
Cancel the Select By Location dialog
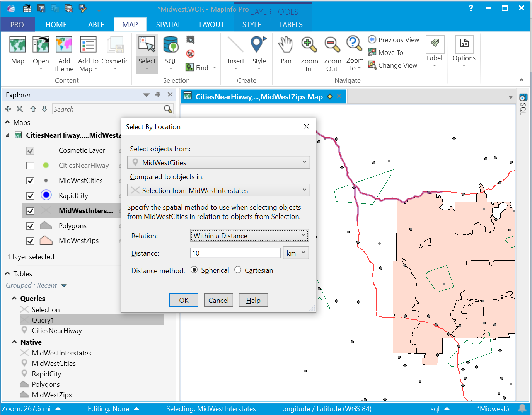218,300
